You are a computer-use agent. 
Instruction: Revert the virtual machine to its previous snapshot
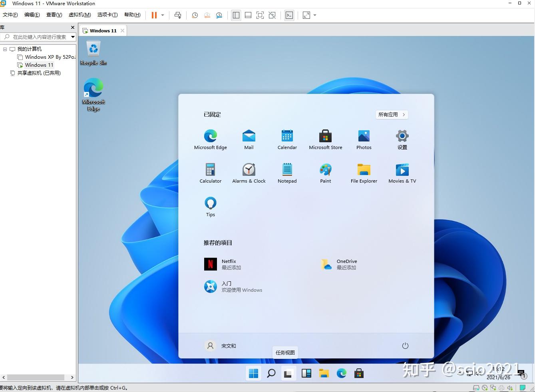[x=207, y=15]
